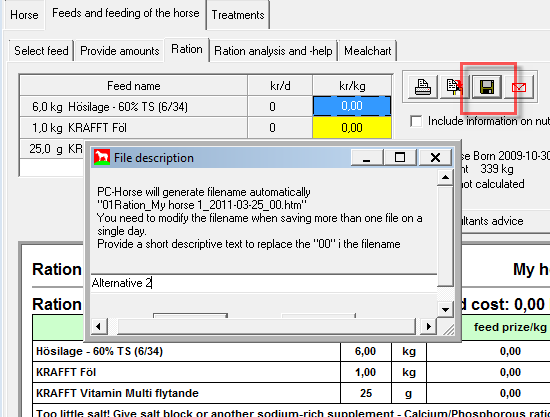
Task: Close the File description dialog
Action: [435, 157]
